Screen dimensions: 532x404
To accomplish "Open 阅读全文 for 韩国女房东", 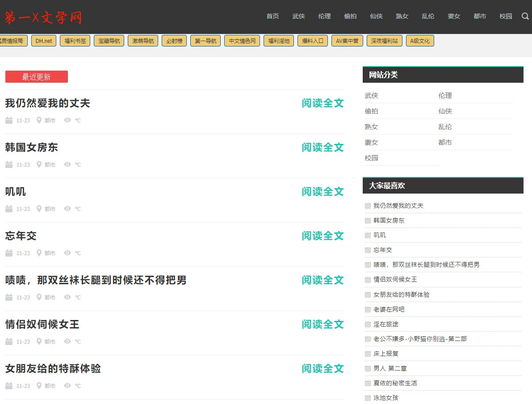I will pos(323,147).
